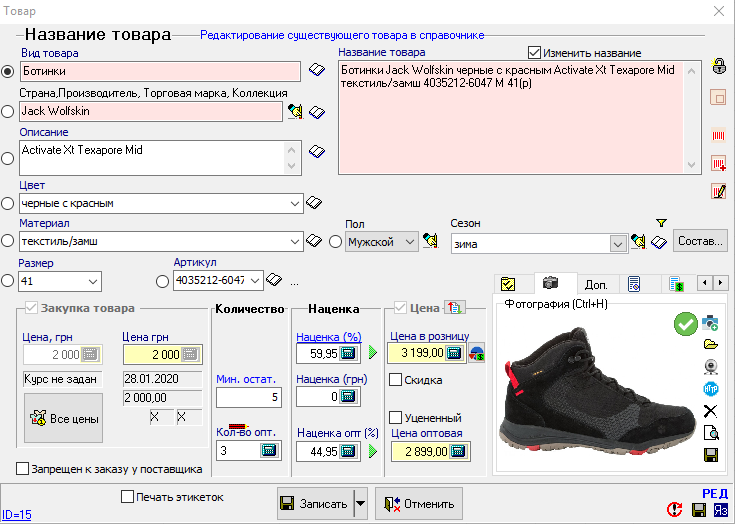
Task: Enable the Печать этикеток checkbox
Action: pos(127,497)
